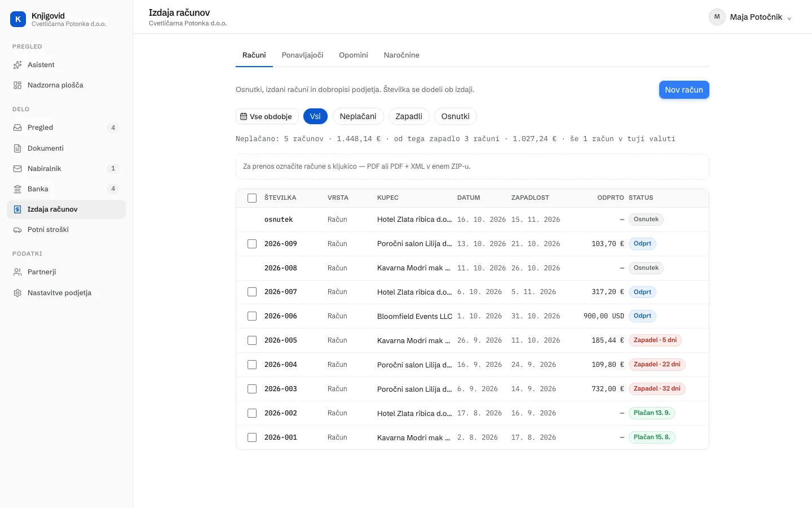Screen dimensions: 812x508
Task: Toggle the select-all checkbox in table header
Action: click(x=252, y=198)
